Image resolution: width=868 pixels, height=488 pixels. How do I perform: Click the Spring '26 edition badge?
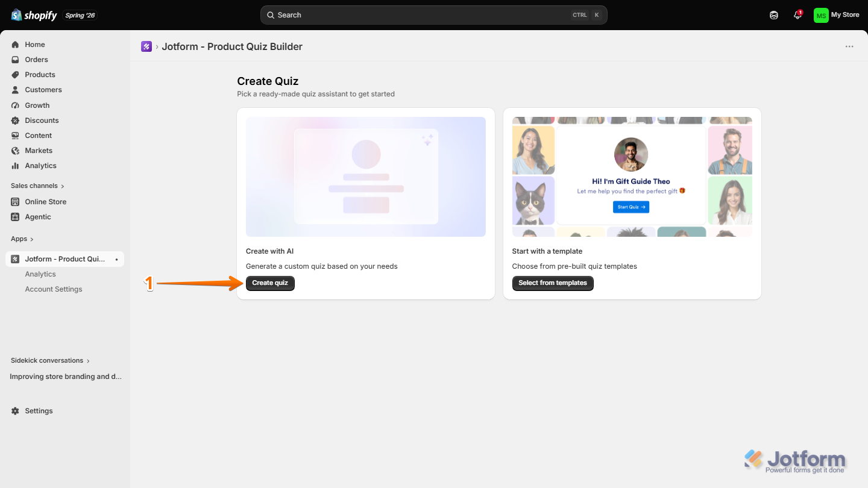80,15
